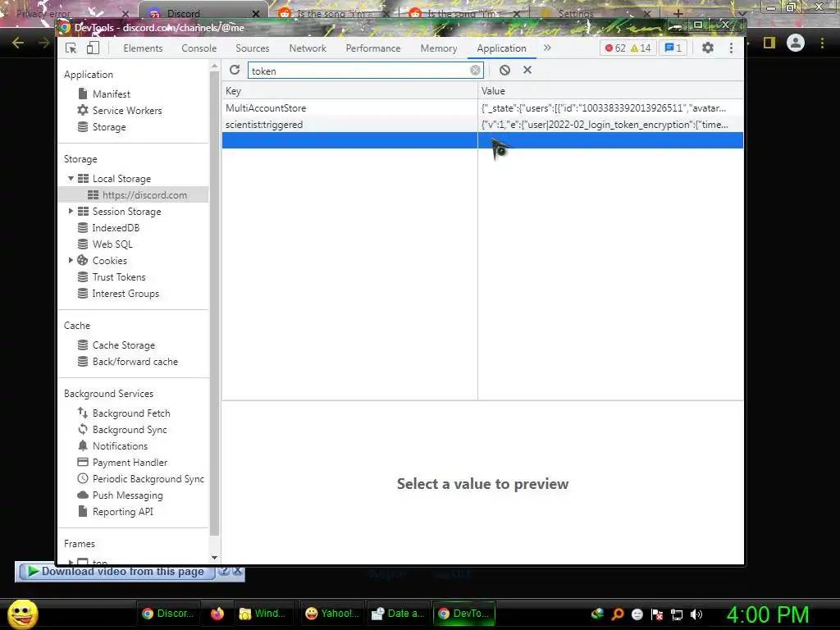Select Web SQL item
This screenshot has width=840, height=630.
pos(112,244)
